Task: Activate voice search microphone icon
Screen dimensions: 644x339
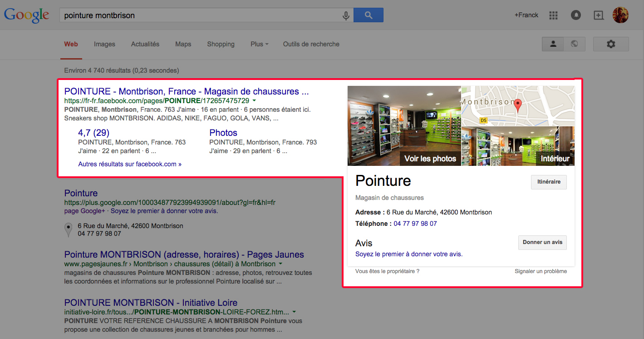Action: click(x=346, y=15)
